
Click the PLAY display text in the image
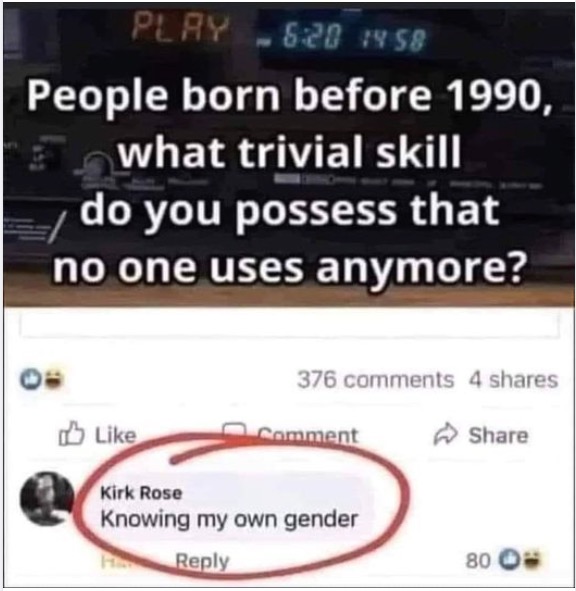click(182, 27)
